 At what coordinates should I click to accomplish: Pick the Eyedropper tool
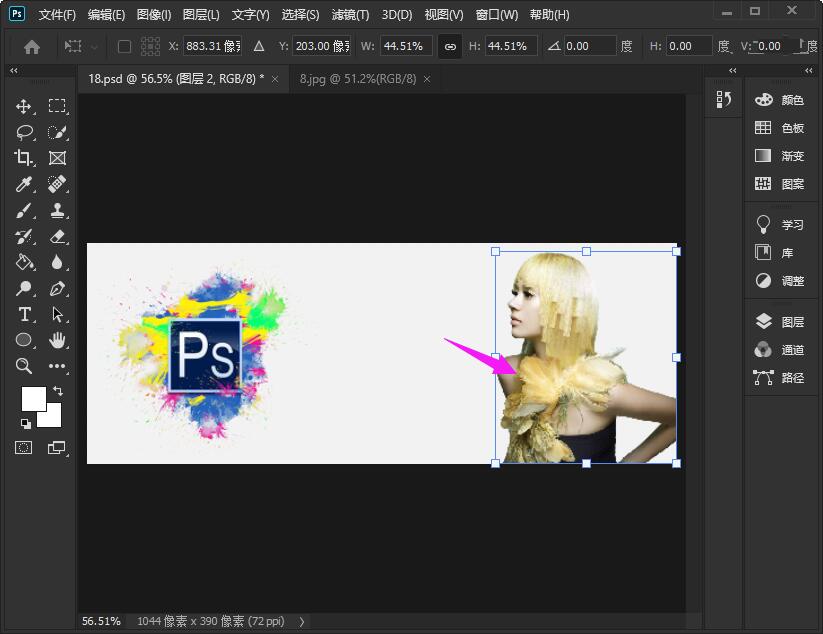(x=24, y=184)
